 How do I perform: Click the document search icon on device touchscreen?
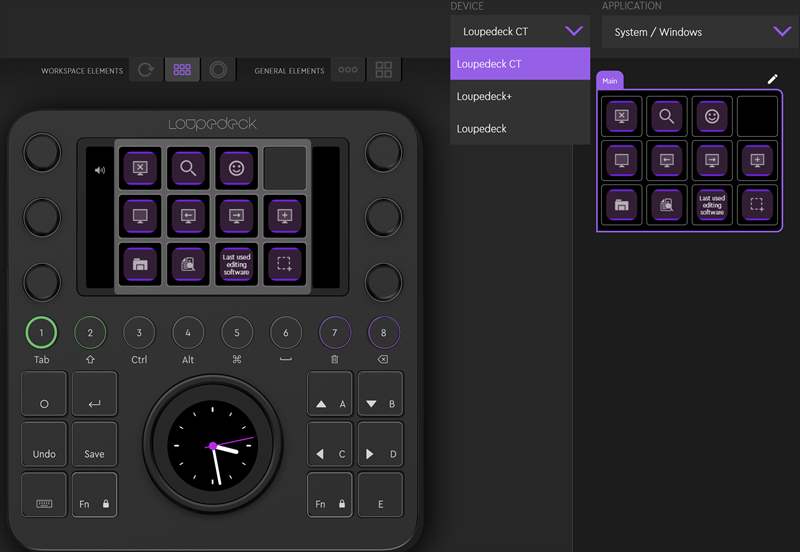click(x=188, y=264)
